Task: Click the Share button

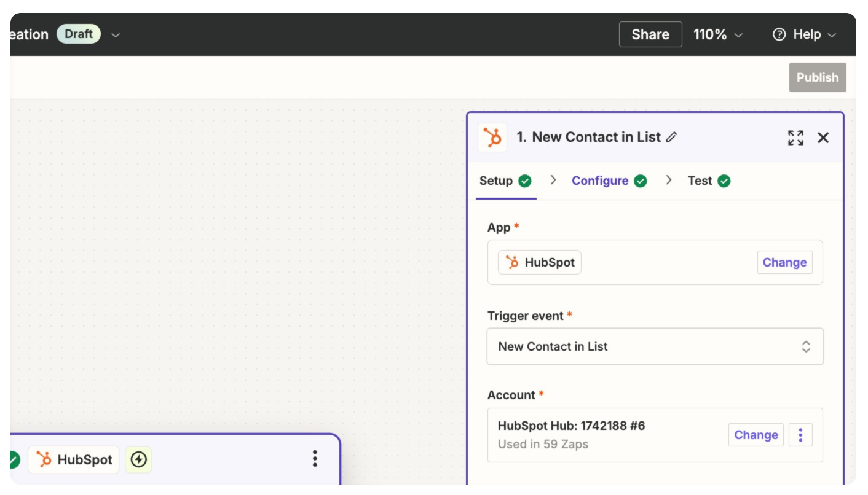Action: click(x=650, y=34)
